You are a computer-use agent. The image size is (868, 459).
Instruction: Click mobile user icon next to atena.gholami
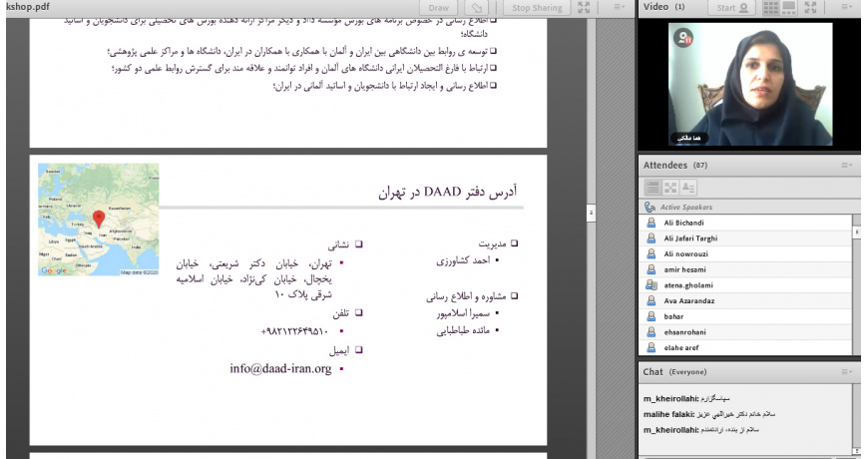coord(651,285)
